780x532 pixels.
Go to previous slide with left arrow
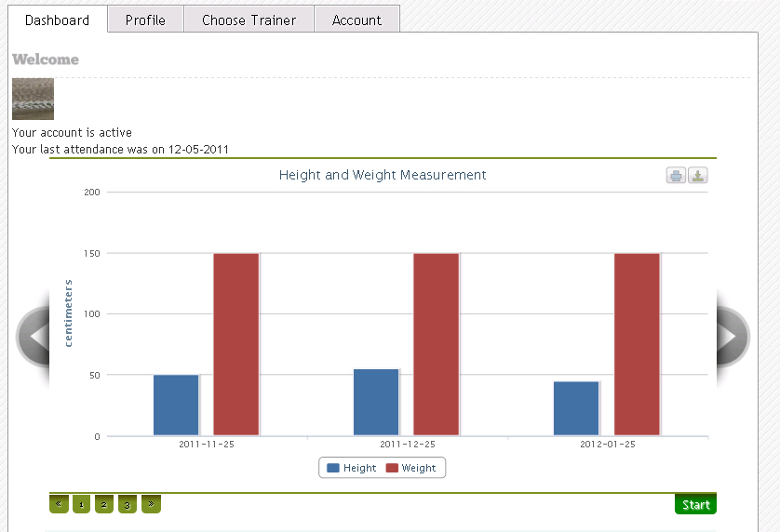point(34,336)
